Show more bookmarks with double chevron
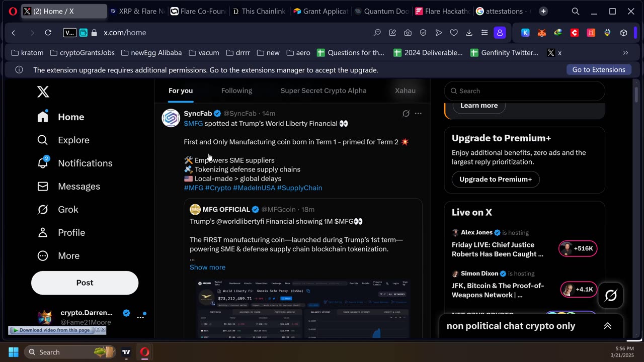The image size is (644, 362). [626, 52]
